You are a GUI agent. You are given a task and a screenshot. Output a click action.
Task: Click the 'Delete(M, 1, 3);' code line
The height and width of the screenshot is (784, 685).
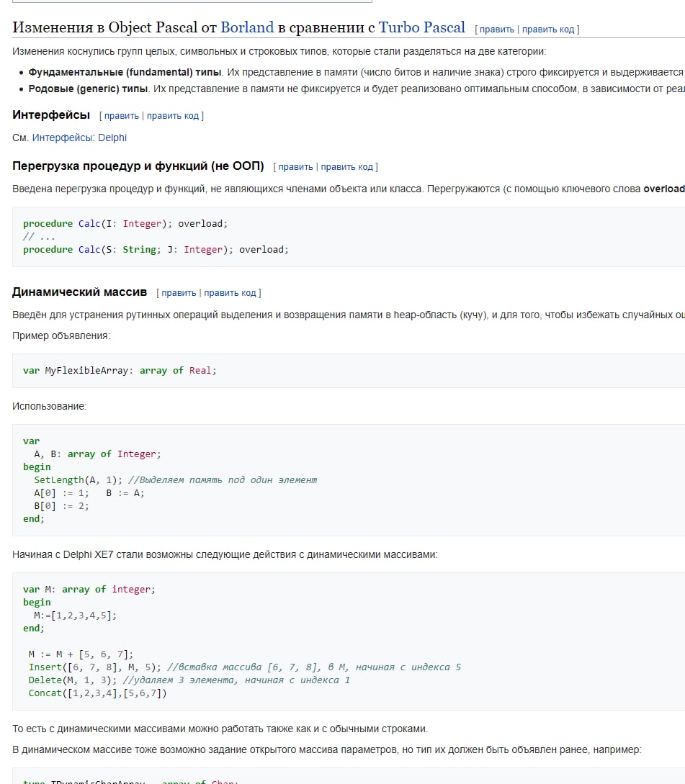click(189, 680)
